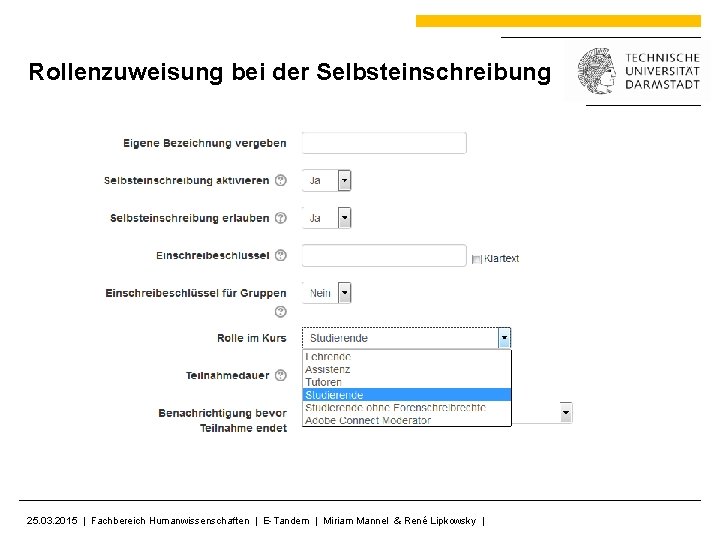Open Einschreibeschlüssel für Gruppen dropdown
The width and height of the screenshot is (720, 540).
pyautogui.click(x=326, y=293)
